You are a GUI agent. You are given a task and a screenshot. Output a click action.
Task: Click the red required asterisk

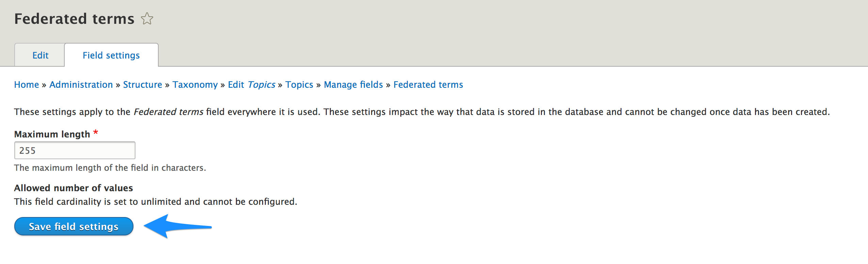[96, 132]
